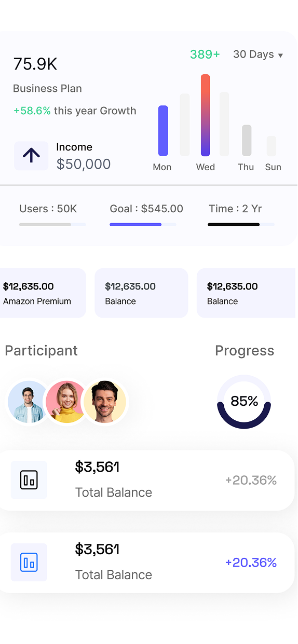Click the green 389+ indicator
Viewport: 298px width, 644px height.
tap(205, 54)
